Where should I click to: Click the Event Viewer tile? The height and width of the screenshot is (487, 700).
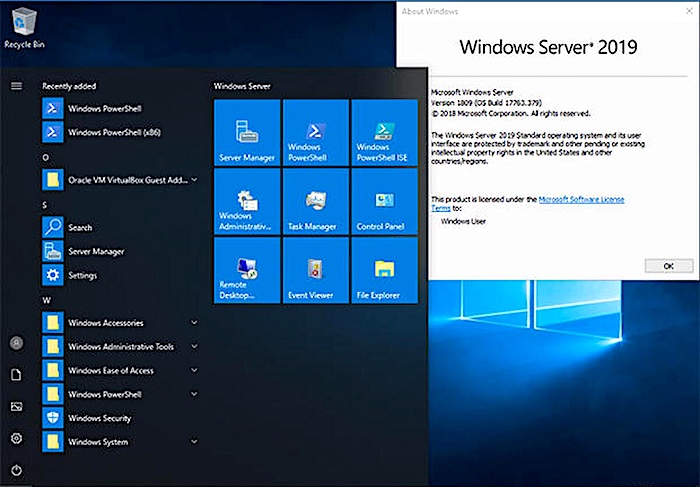[316, 270]
